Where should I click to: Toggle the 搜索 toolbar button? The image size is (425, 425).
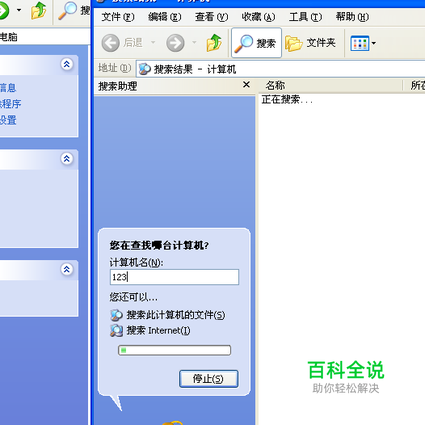256,43
